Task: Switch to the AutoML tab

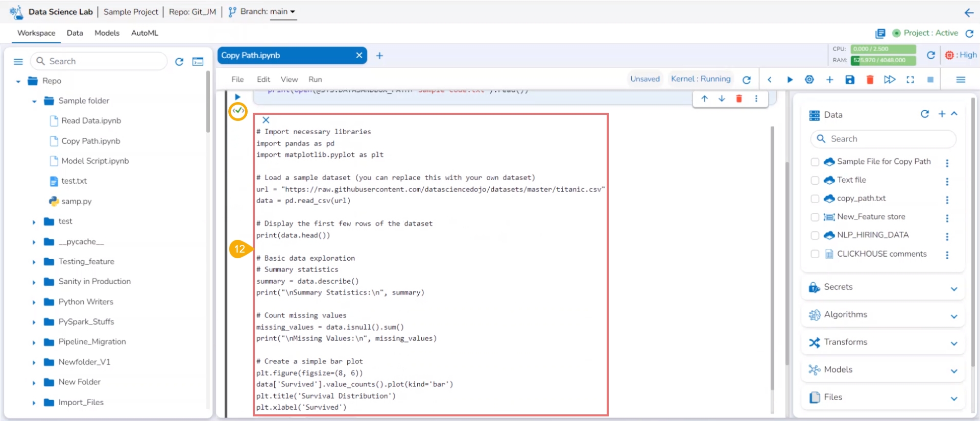Action: tap(145, 33)
